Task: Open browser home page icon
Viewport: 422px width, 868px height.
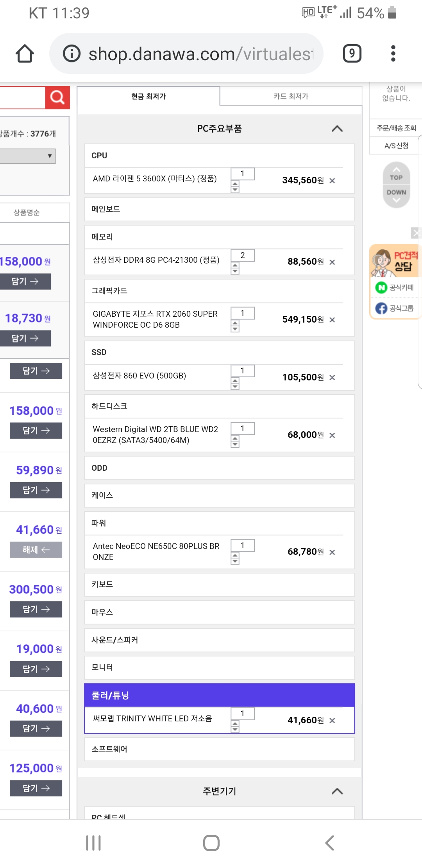Action: (25, 54)
